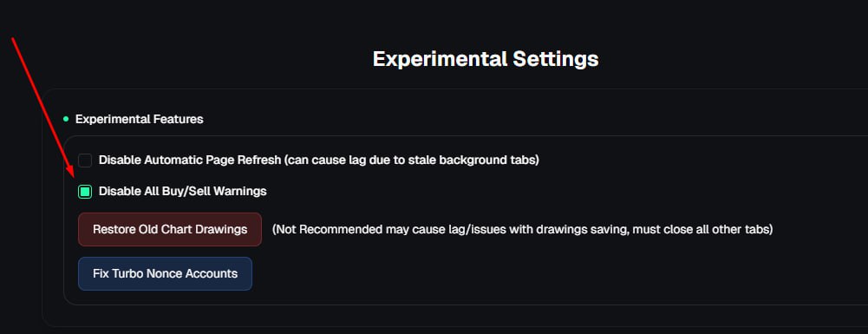Click the Fix Turbo Nonce Accounts button

click(x=165, y=273)
